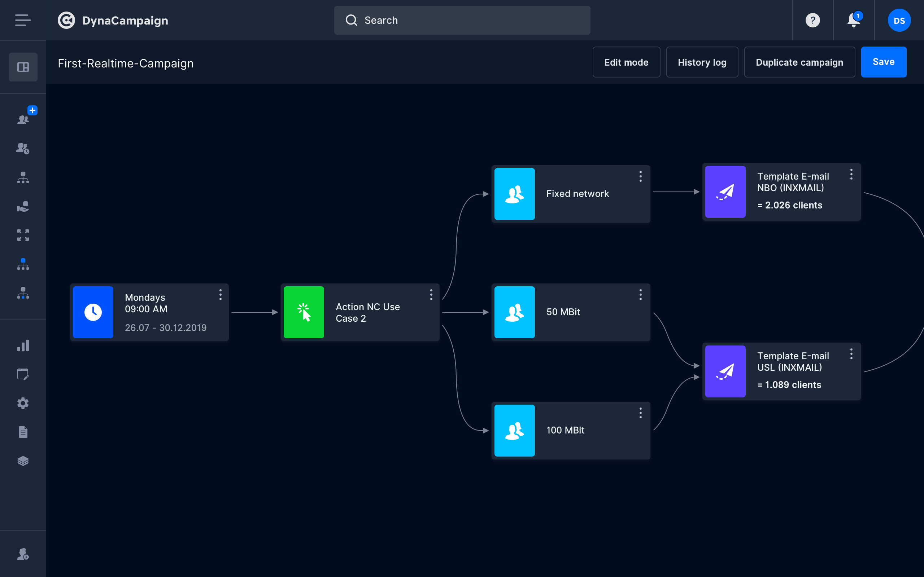Click the fullscreen expand arrows sidebar icon
Viewport: 924px width, 577px height.
pos(23,235)
